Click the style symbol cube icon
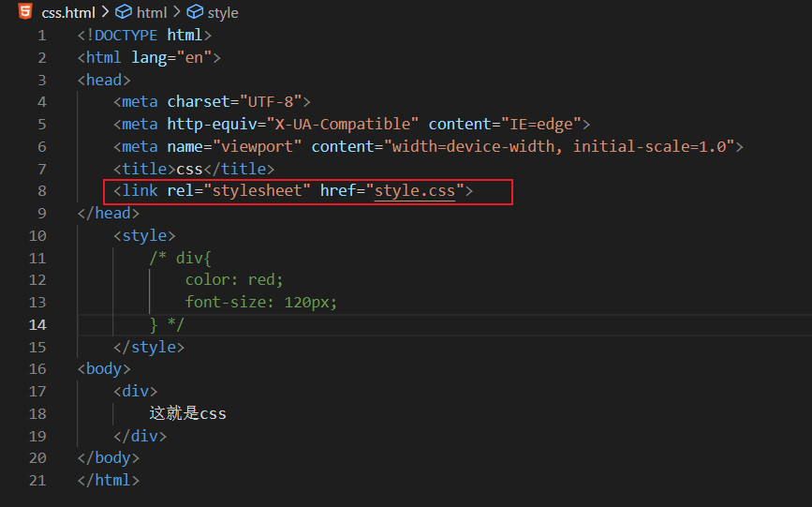The height and width of the screenshot is (507, 812). 195,11
